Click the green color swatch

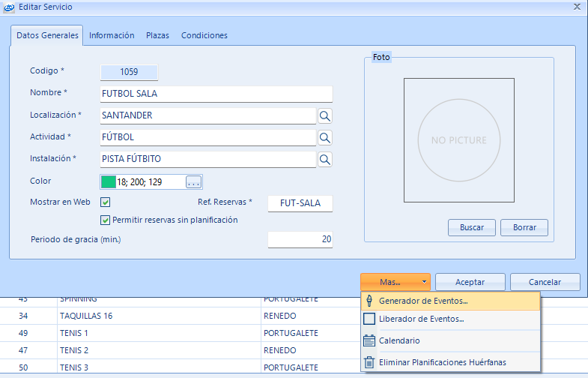click(108, 181)
